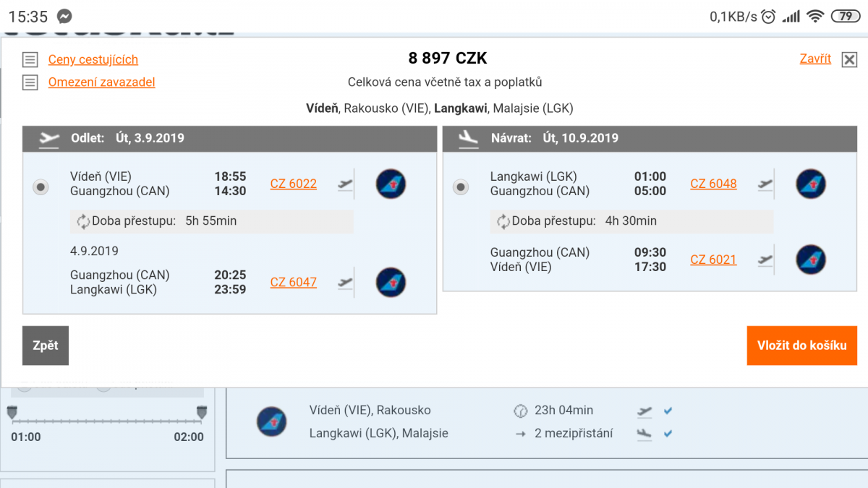
Task: Click airline logo next to CZ 6022
Action: click(391, 184)
